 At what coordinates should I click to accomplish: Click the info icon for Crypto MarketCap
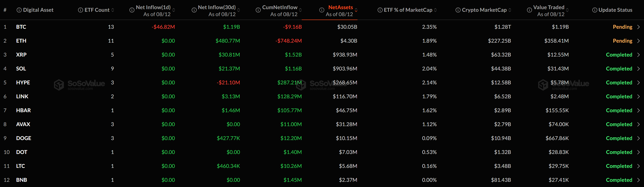coord(458,10)
